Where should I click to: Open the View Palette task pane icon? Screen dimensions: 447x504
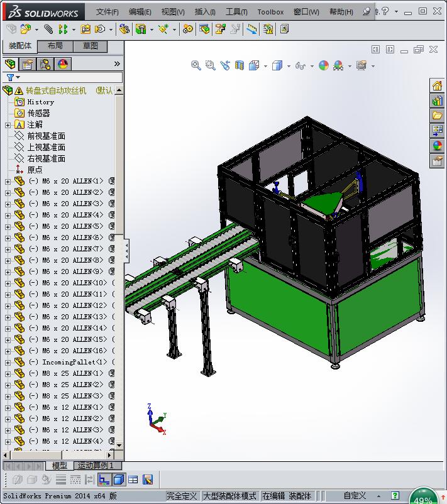[x=437, y=130]
